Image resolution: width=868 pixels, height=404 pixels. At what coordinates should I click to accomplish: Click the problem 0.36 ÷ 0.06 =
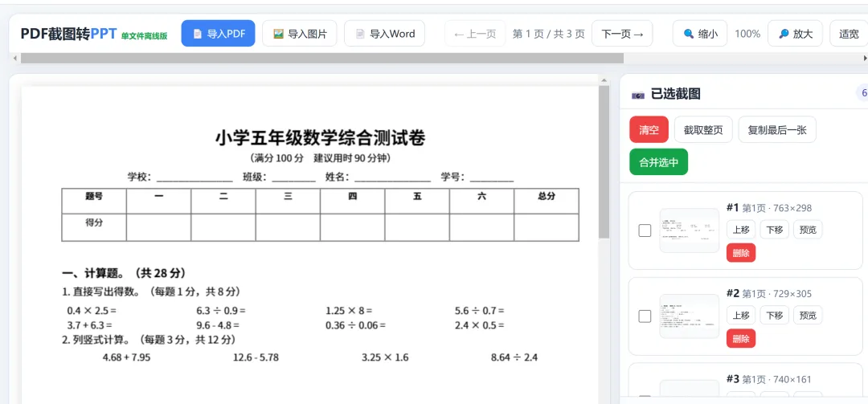tap(355, 325)
